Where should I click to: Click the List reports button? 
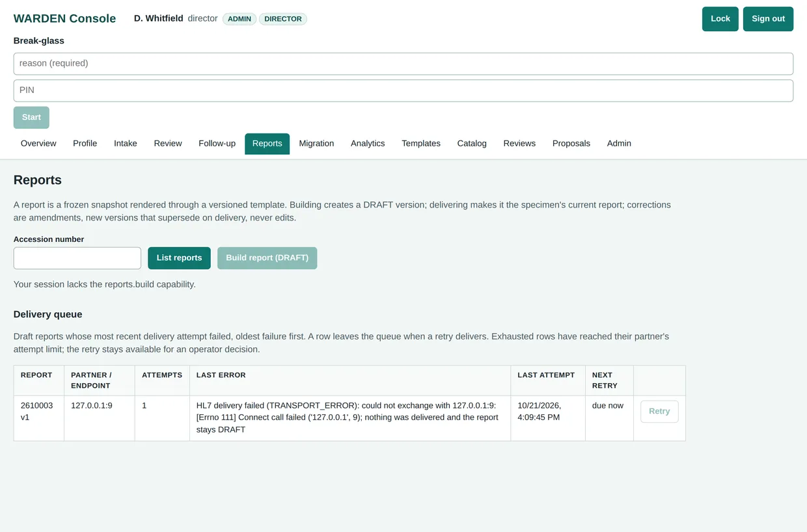[x=179, y=258]
